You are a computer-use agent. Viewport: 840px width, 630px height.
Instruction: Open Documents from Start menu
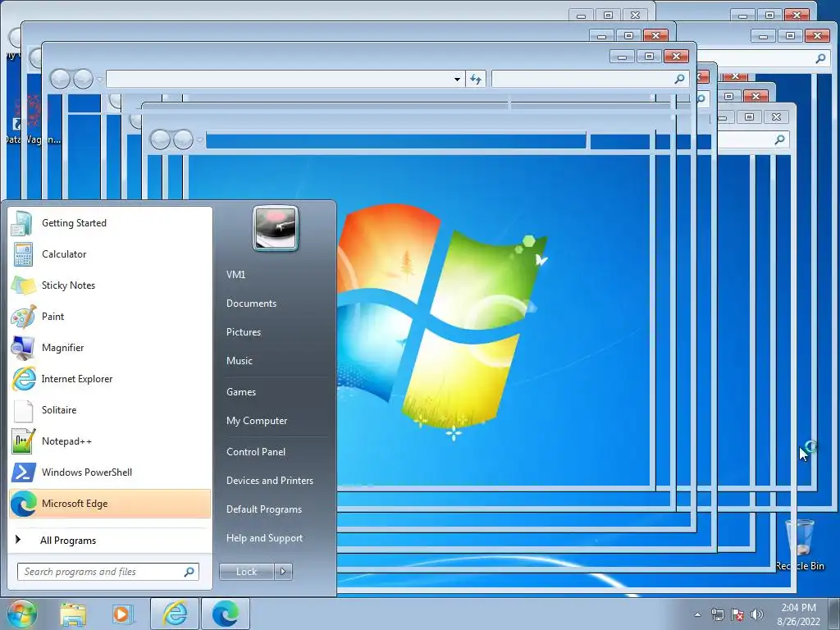pyautogui.click(x=251, y=304)
